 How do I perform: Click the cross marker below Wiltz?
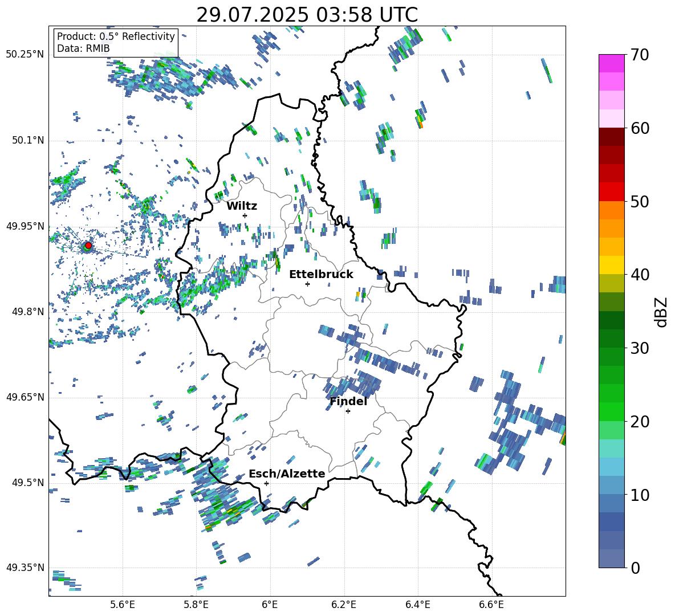tap(245, 215)
